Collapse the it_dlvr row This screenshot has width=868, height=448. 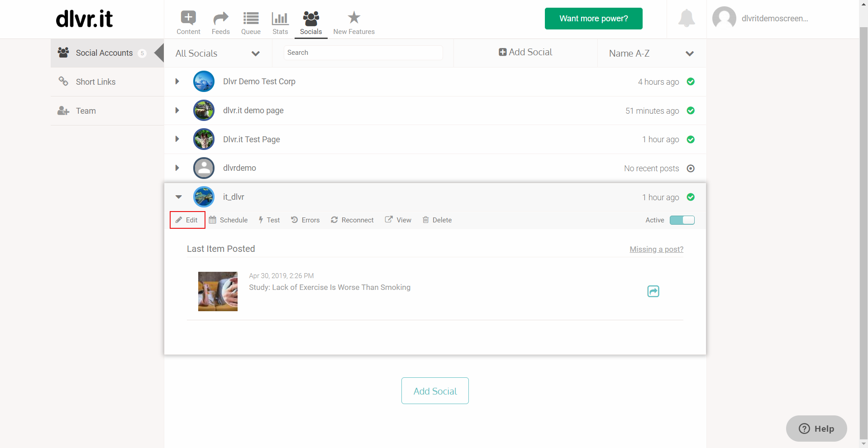tap(178, 197)
